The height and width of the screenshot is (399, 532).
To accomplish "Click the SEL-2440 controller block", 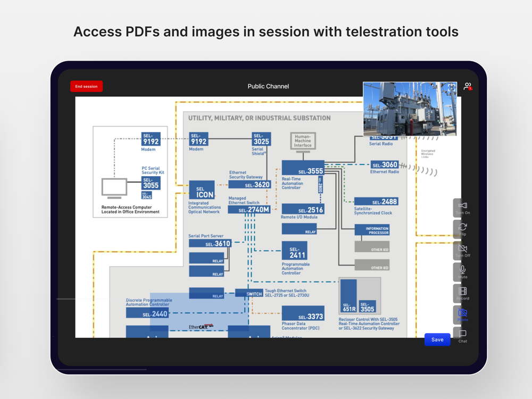I will [147, 313].
